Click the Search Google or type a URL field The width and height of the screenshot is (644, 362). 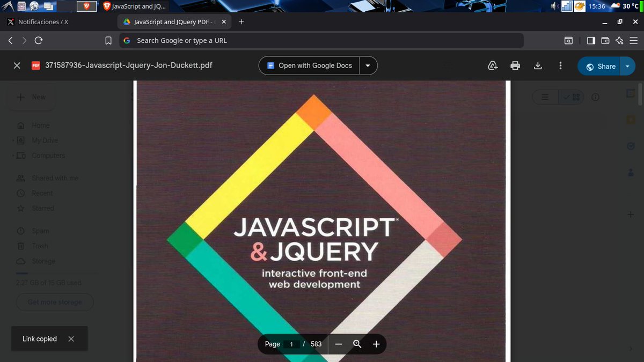coord(321,40)
